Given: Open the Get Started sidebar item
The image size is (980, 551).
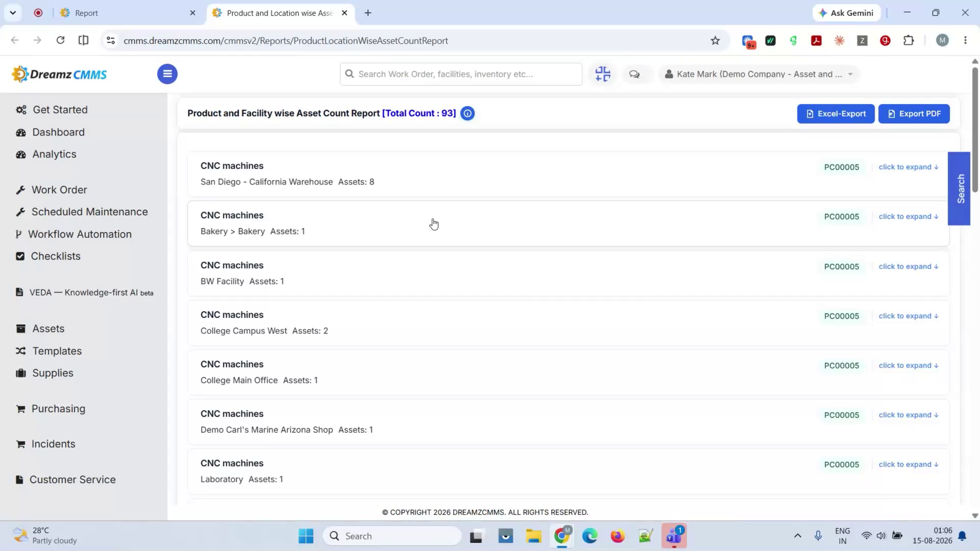Looking at the screenshot, I should click(x=52, y=110).
